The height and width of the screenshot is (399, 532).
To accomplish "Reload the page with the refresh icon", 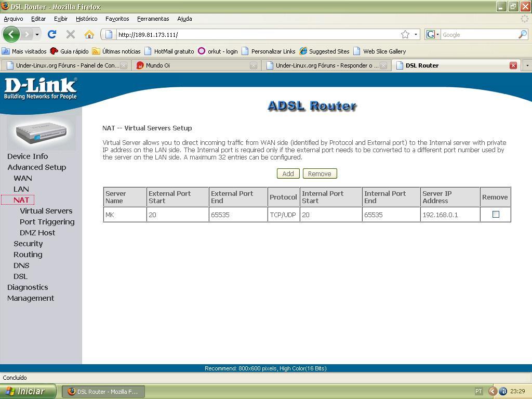I will click(52, 34).
